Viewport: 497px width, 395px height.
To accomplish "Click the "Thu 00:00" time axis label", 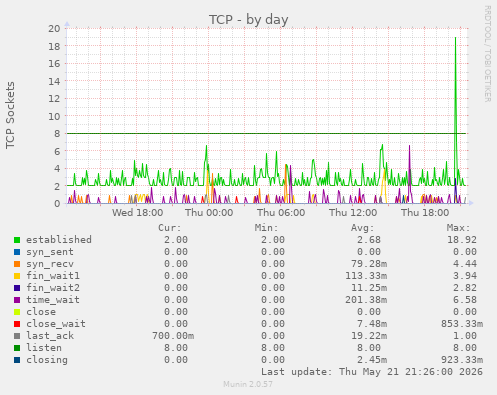I will coord(209,213).
